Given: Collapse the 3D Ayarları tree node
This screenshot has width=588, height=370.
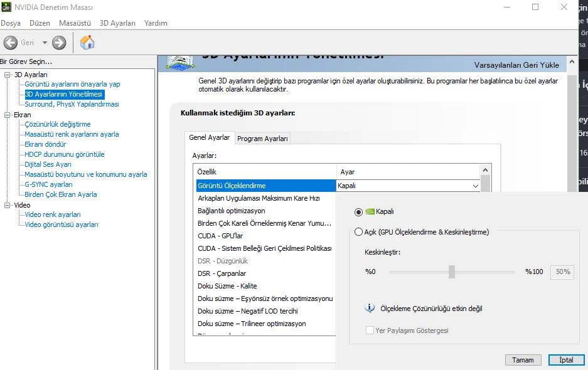Looking at the screenshot, I should (7, 75).
